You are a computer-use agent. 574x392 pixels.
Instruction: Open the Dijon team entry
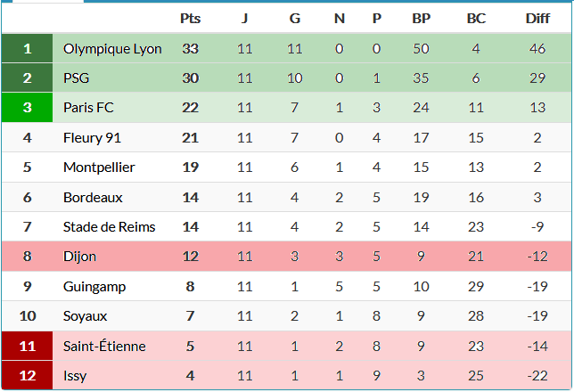click(79, 257)
